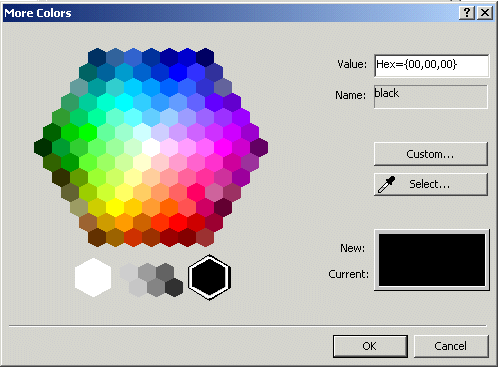Click the New/Current black color preview
The width and height of the screenshot is (498, 367).
(432, 260)
